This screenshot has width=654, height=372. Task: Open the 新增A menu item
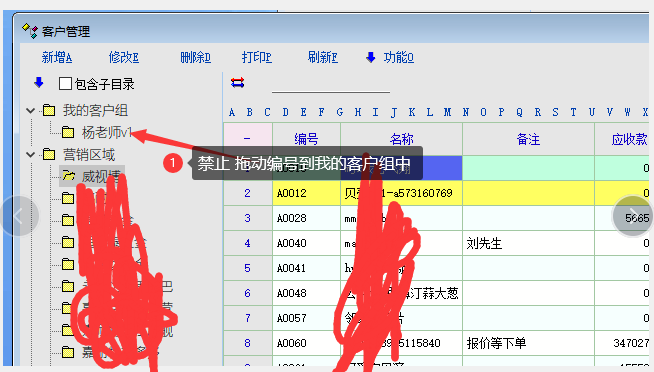pos(57,57)
